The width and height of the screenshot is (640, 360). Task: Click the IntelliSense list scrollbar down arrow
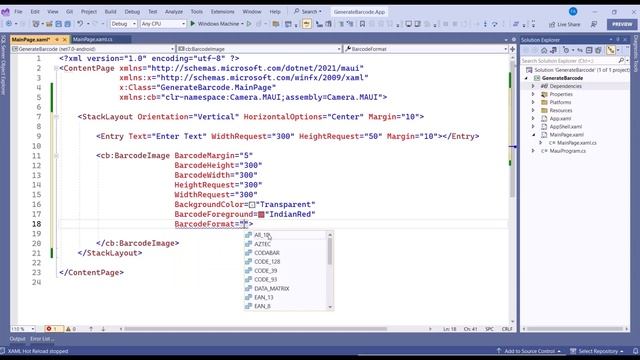[330, 307]
